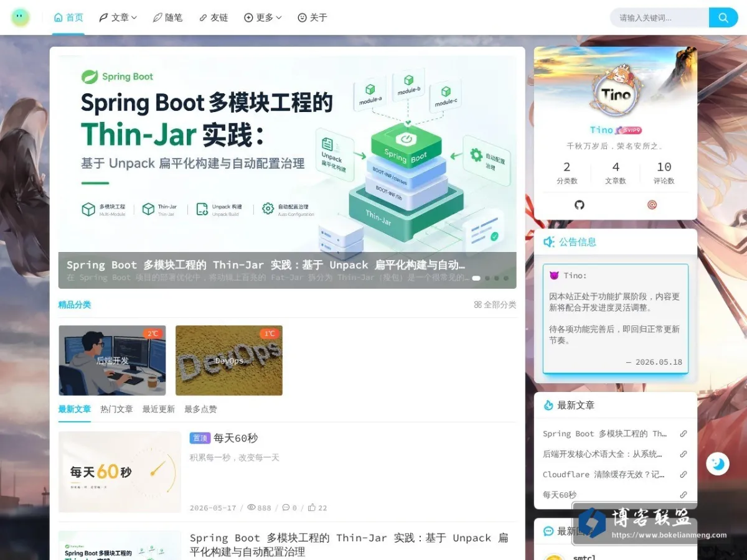Click the Tino profile avatar

616,95
